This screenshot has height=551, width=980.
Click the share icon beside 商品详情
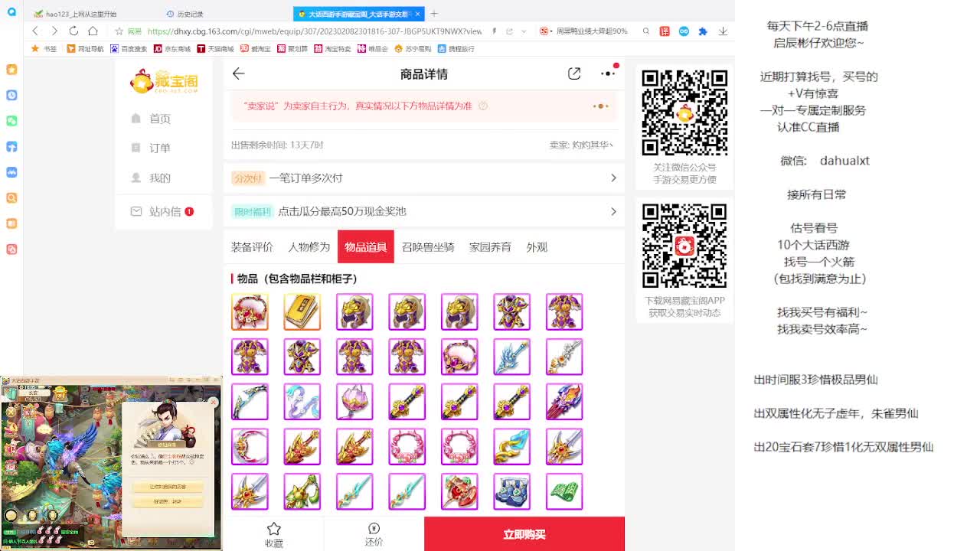click(574, 73)
